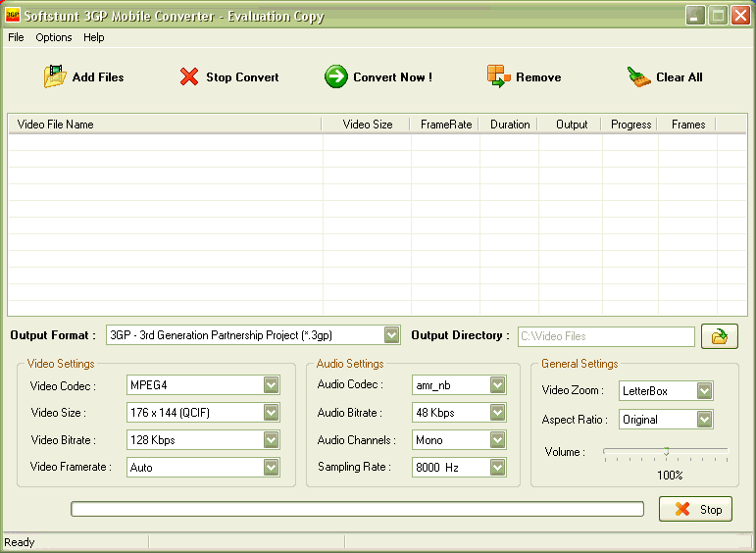The image size is (756, 553).
Task: Expand the Audio Bitrate dropdown
Action: [x=497, y=413]
